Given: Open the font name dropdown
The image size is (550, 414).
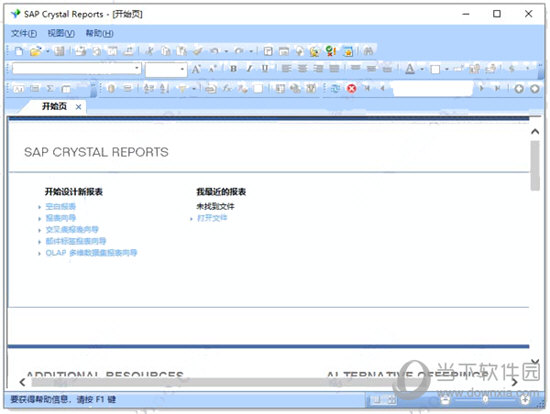Looking at the screenshot, I should point(137,68).
